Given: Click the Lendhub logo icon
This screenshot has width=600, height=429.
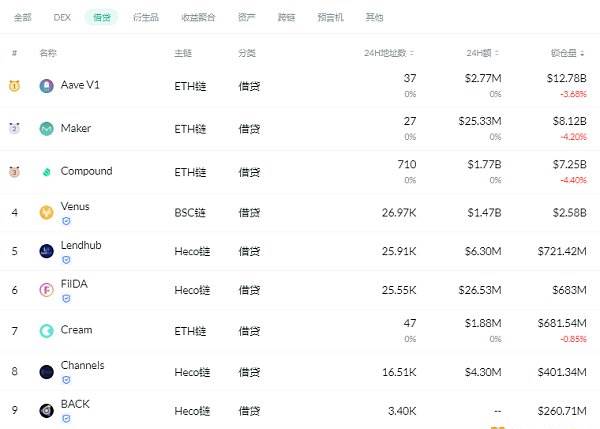Looking at the screenshot, I should click(x=47, y=251).
